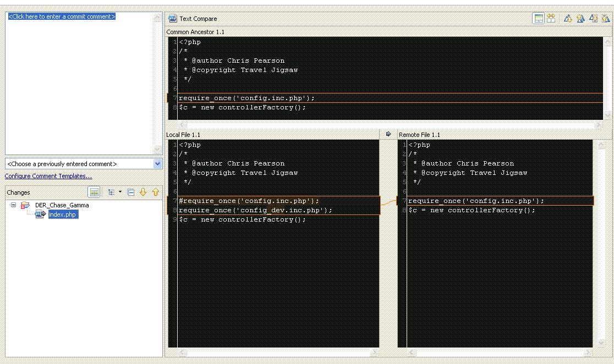This screenshot has height=364, width=614.
Task: Click up arrow of Remote File vertical scrollbar
Action: click(x=601, y=145)
